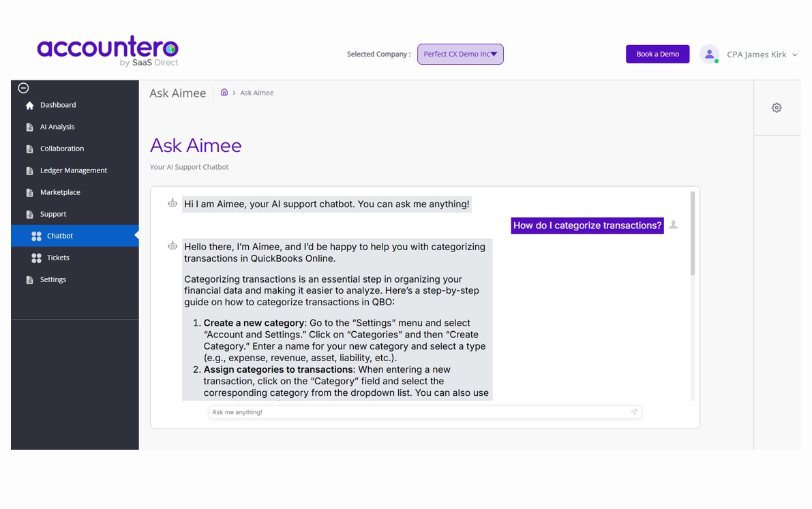Image resolution: width=812 pixels, height=509 pixels.
Task: Click the Aimee robot icon beside greeting
Action: [x=172, y=204]
